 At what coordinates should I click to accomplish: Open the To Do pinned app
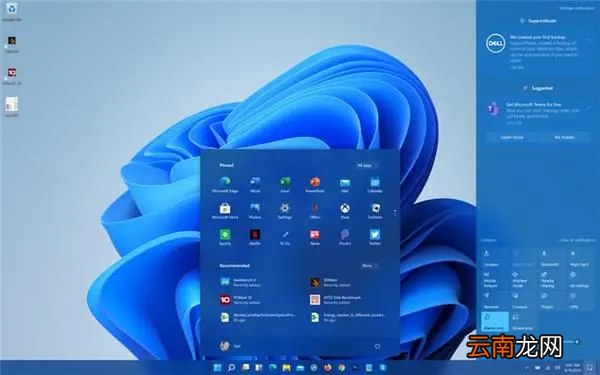pos(285,237)
